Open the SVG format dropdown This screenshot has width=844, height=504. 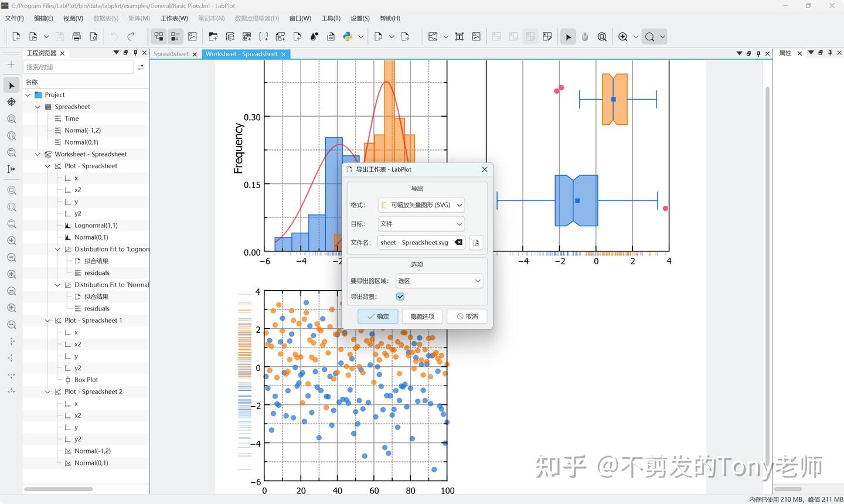click(x=421, y=205)
